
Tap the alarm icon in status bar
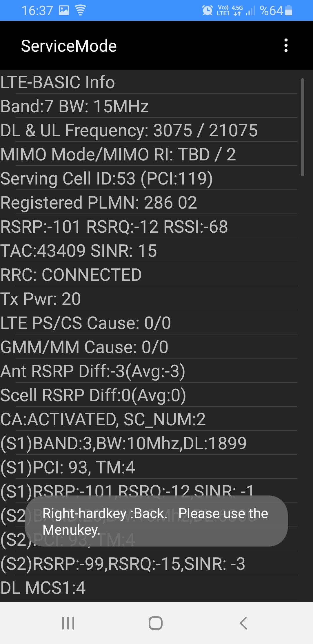[x=207, y=10]
